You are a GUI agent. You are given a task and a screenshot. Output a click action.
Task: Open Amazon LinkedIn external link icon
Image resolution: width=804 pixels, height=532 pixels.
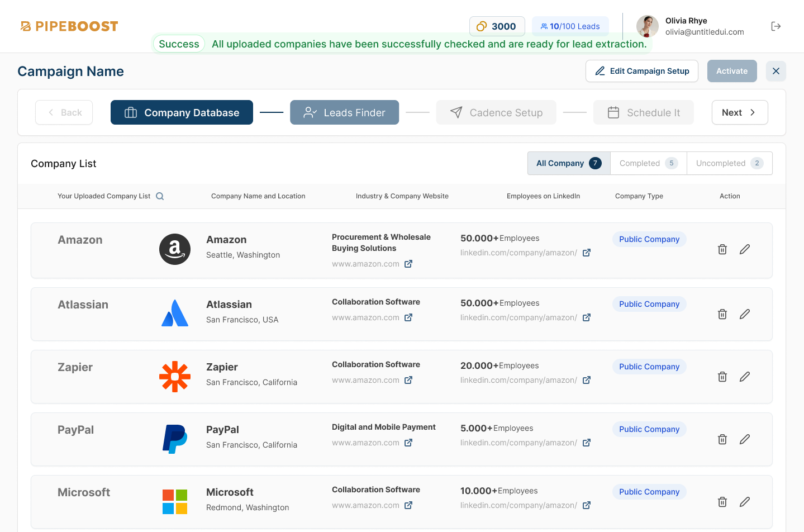click(x=587, y=253)
